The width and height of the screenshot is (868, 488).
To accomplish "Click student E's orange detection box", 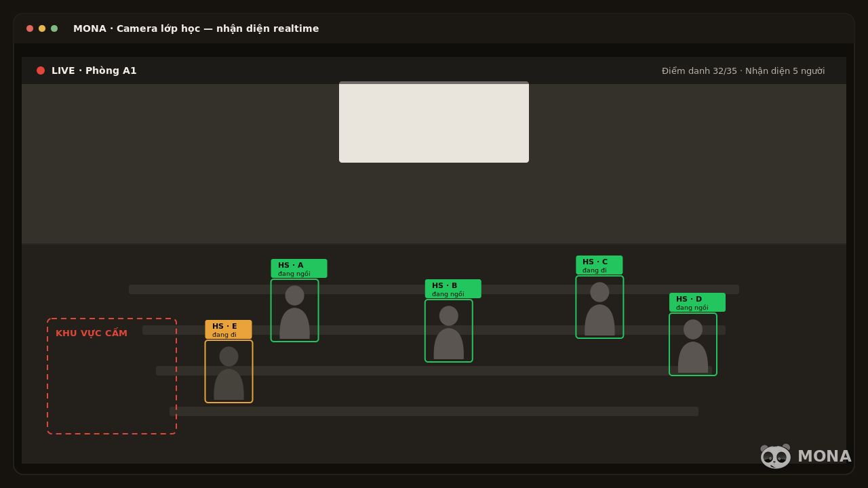I will click(229, 371).
